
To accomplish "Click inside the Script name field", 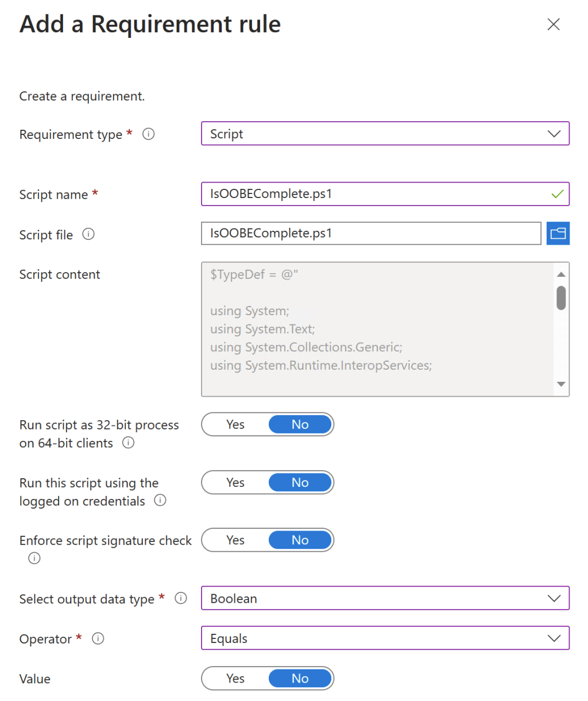I will point(373,194).
